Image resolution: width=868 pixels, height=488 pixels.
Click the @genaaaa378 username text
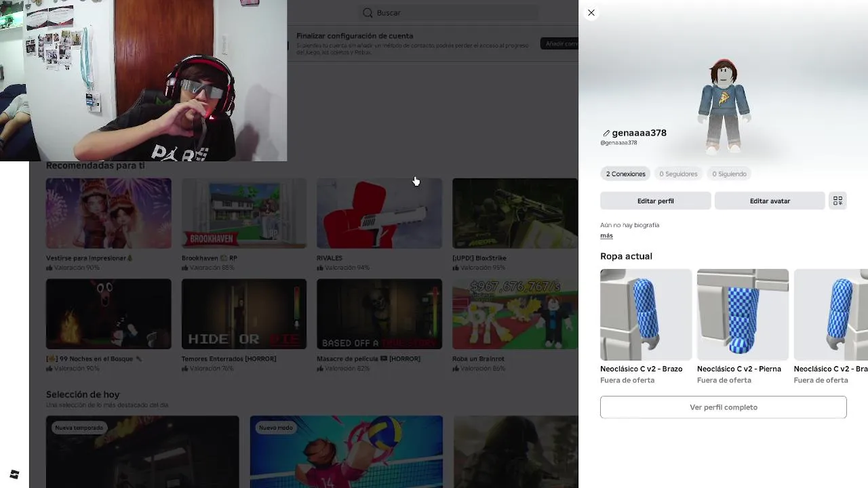pyautogui.click(x=618, y=143)
